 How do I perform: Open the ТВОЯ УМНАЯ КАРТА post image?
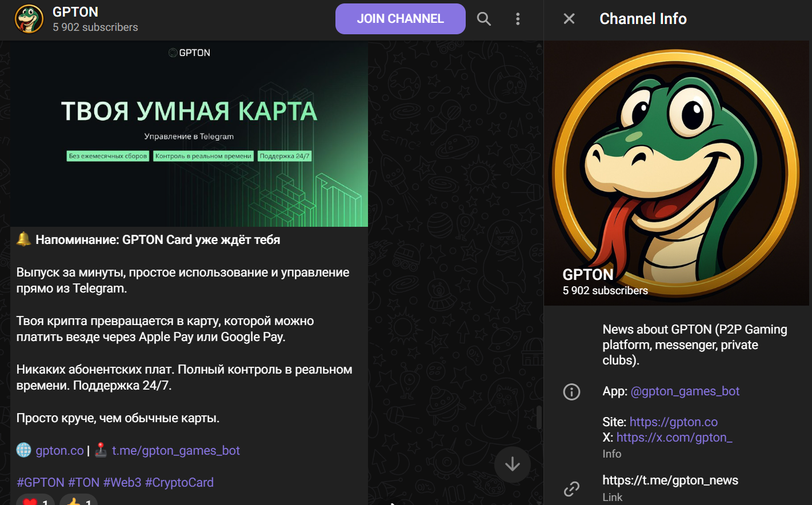pos(189,134)
